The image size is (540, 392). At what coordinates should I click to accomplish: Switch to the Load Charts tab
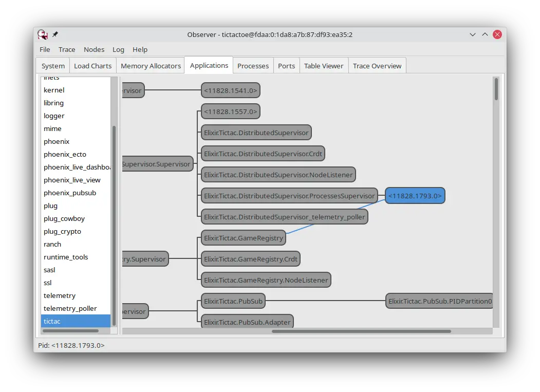click(92, 66)
